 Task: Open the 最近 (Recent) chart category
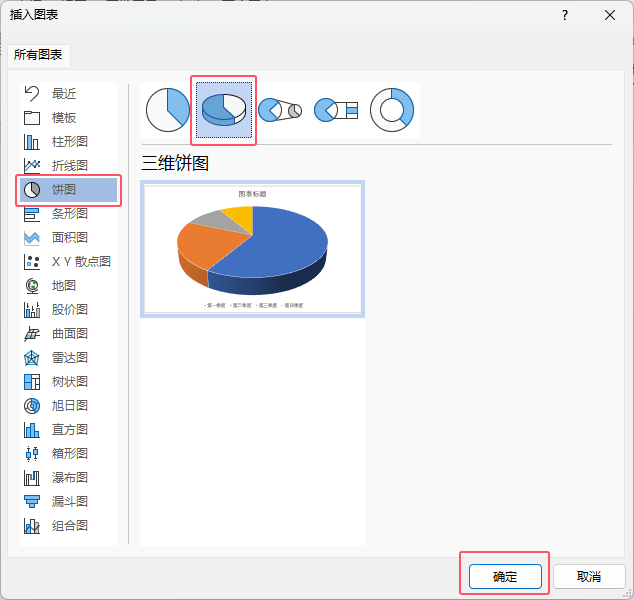pos(68,94)
